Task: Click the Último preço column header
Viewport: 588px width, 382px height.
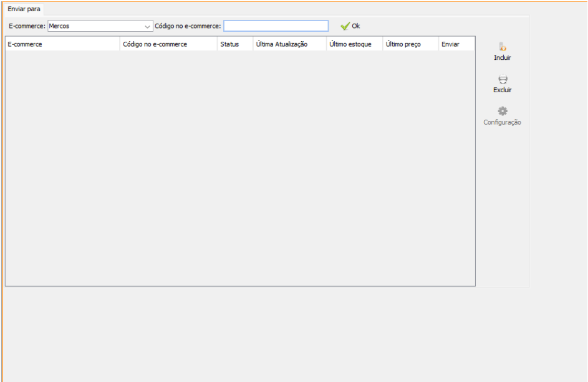Action: point(410,44)
